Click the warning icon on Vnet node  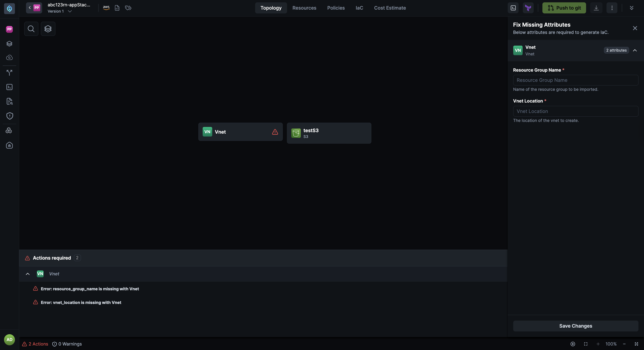[275, 132]
